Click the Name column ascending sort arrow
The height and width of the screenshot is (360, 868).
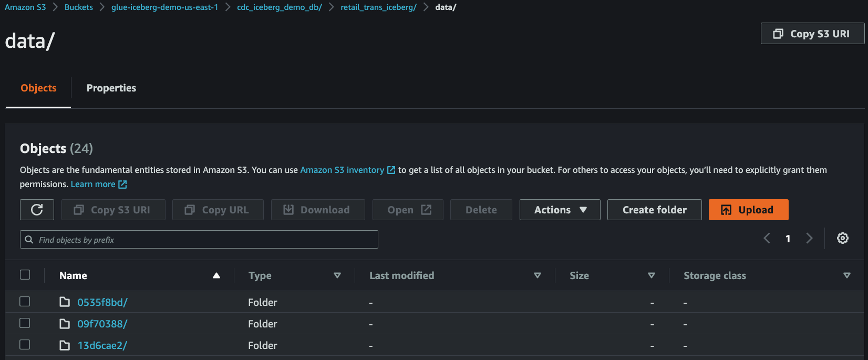[x=216, y=275]
